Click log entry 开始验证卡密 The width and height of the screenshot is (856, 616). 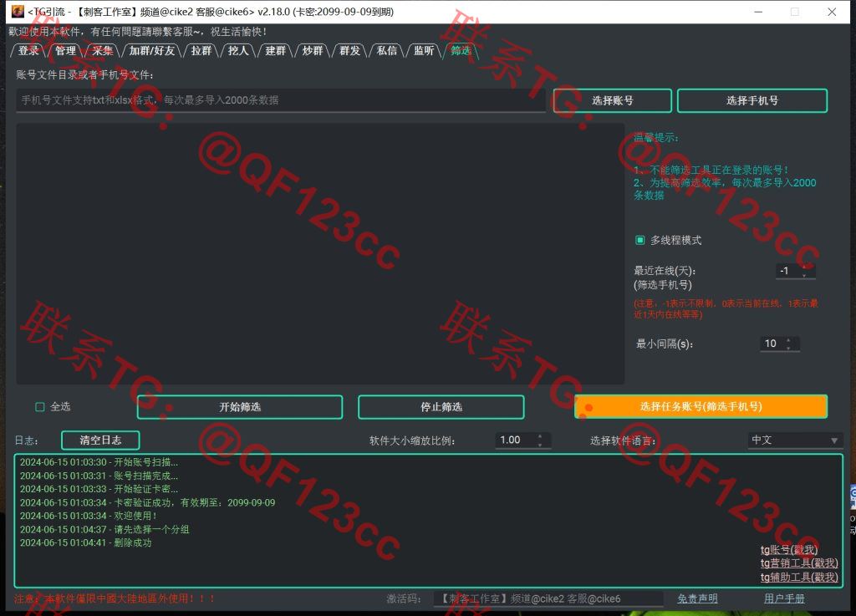click(x=99, y=489)
